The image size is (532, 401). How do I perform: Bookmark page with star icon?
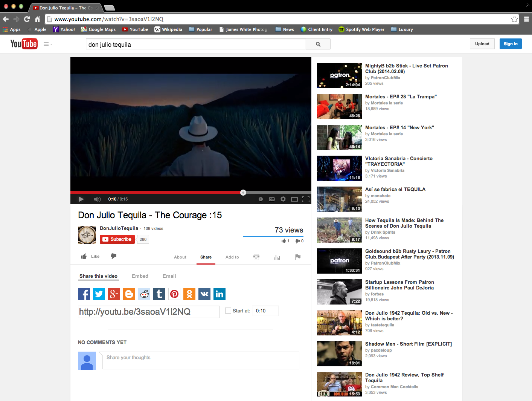point(514,19)
